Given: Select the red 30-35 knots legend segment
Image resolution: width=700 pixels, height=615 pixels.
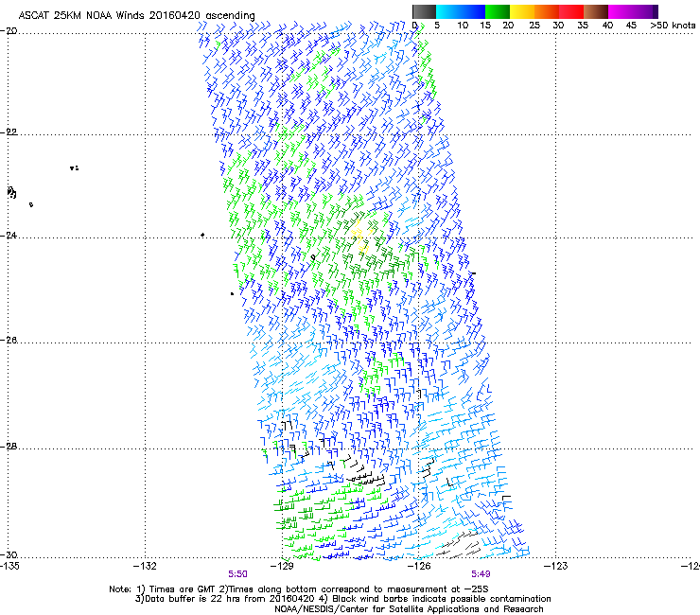Looking at the screenshot, I should [571, 11].
